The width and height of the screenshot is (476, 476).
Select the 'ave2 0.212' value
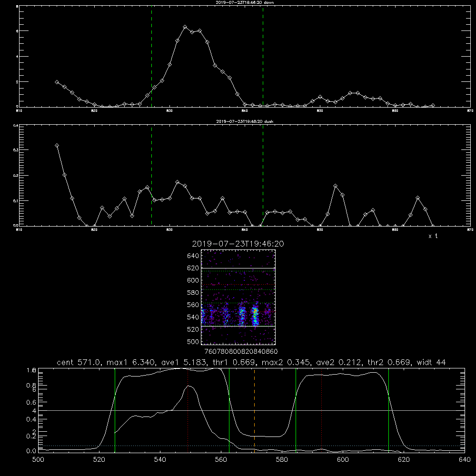coord(339,362)
